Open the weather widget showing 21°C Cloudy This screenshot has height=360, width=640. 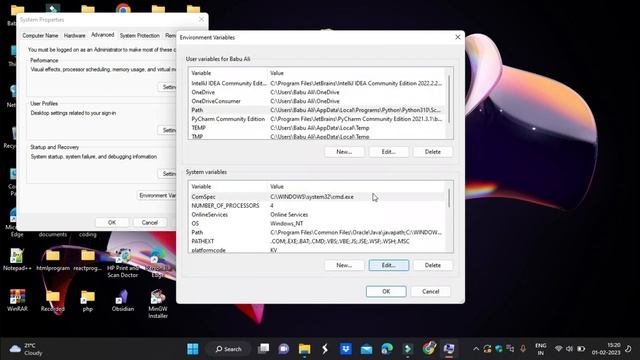(25, 349)
